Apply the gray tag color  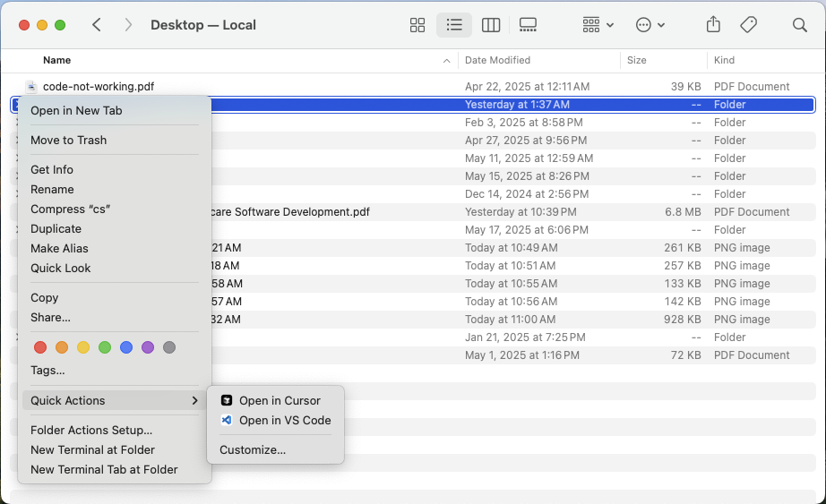[x=169, y=347]
